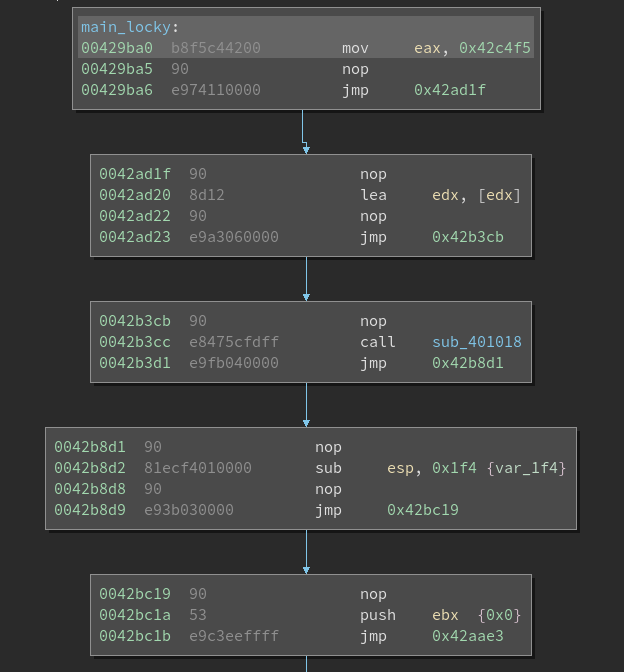Click address 0042b8d8

click(90, 489)
